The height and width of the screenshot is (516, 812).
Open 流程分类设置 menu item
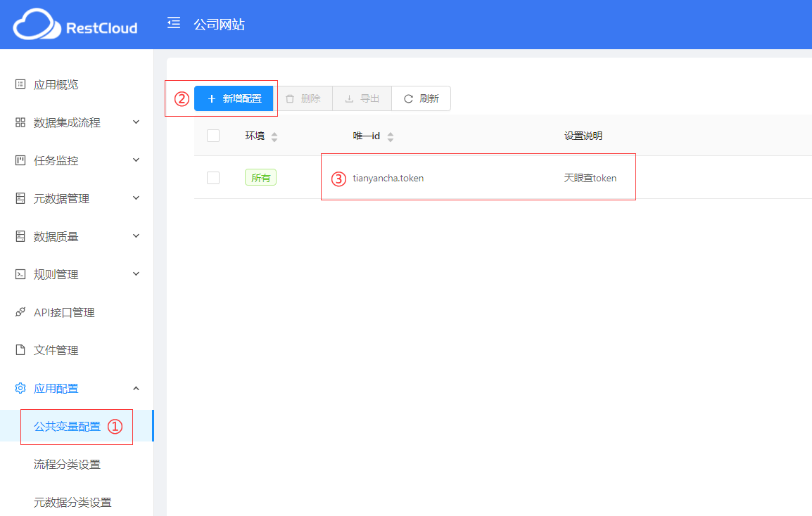click(67, 464)
